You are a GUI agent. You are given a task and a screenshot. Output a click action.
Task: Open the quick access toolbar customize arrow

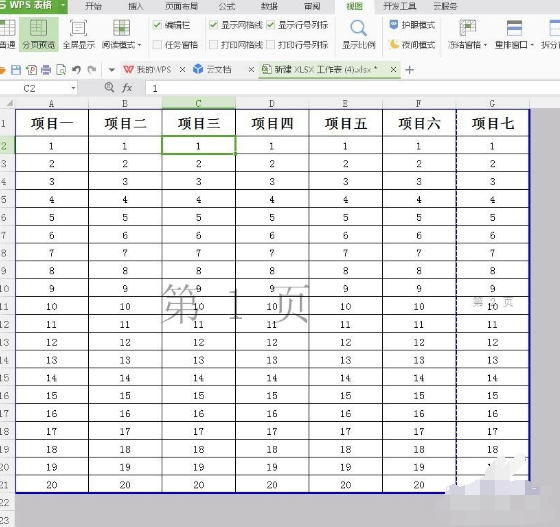coord(111,70)
